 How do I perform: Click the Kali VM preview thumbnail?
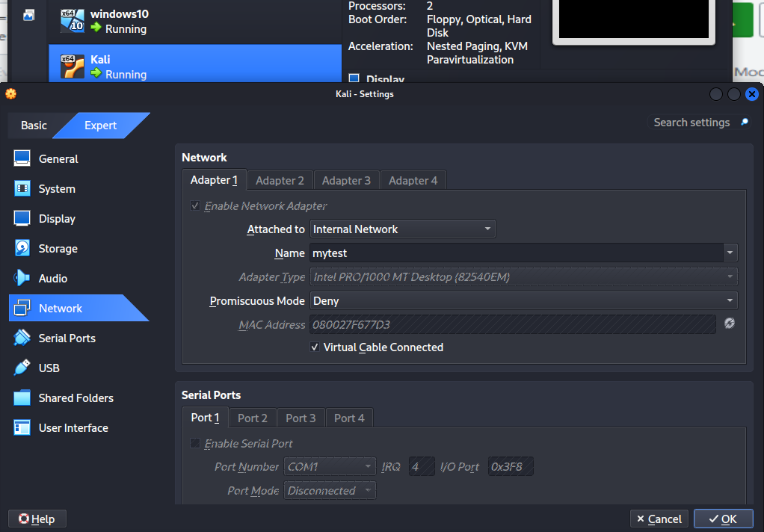click(x=633, y=19)
